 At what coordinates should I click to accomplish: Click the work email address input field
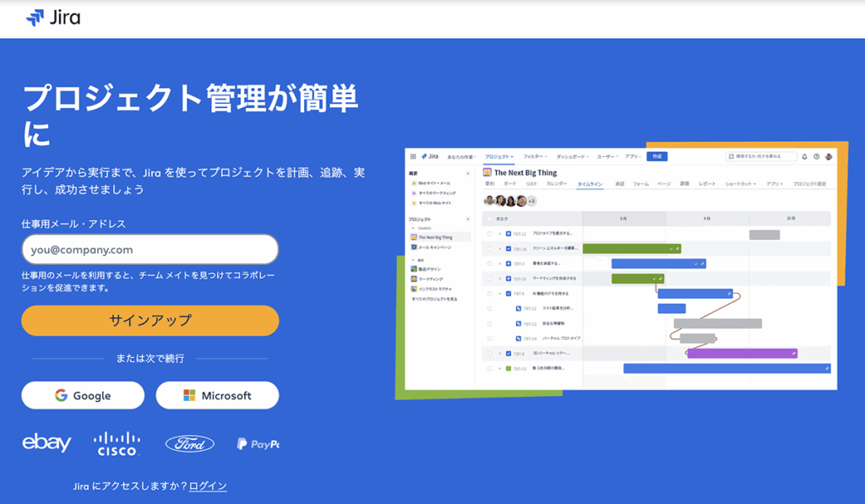click(150, 250)
